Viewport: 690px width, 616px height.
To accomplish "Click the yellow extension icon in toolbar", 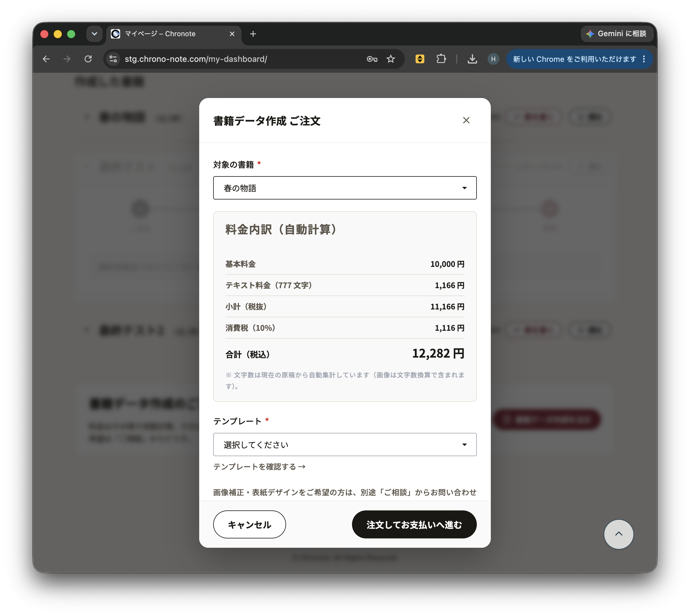I will tap(420, 59).
